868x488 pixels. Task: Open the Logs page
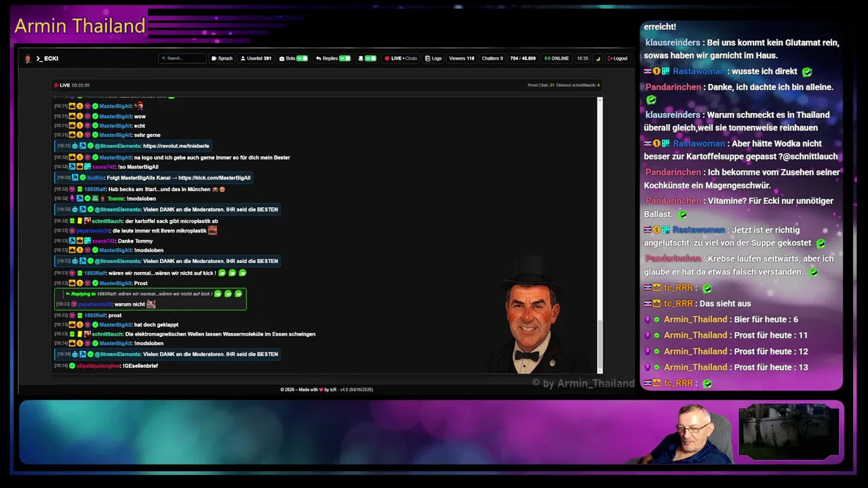point(433,58)
